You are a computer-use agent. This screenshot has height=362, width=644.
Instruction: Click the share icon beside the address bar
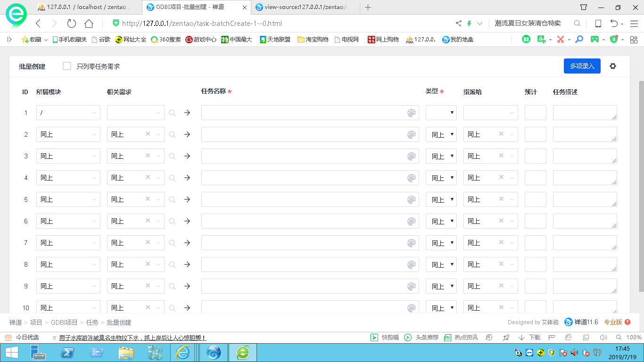click(x=459, y=24)
